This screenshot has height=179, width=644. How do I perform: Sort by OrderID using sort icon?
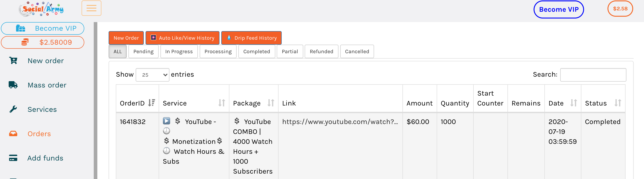pos(151,103)
